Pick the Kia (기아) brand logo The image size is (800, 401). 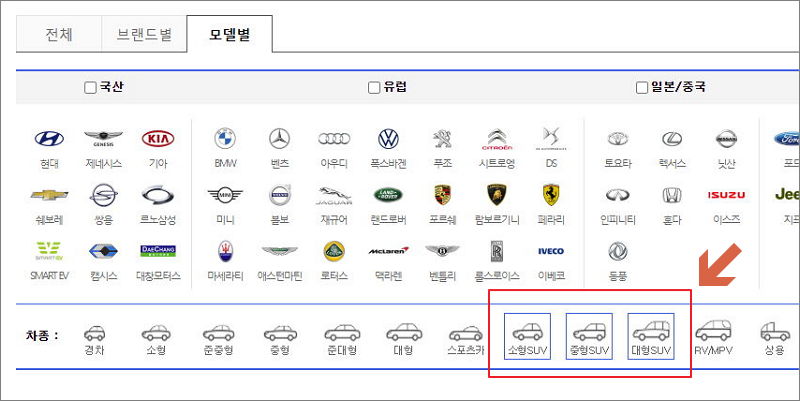pyautogui.click(x=158, y=139)
